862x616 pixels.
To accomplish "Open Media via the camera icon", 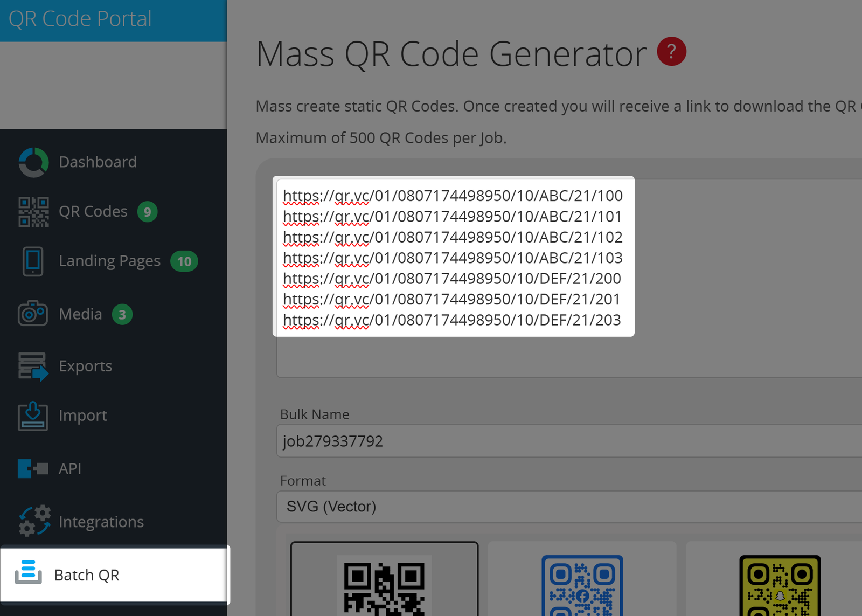I will pyautogui.click(x=33, y=313).
